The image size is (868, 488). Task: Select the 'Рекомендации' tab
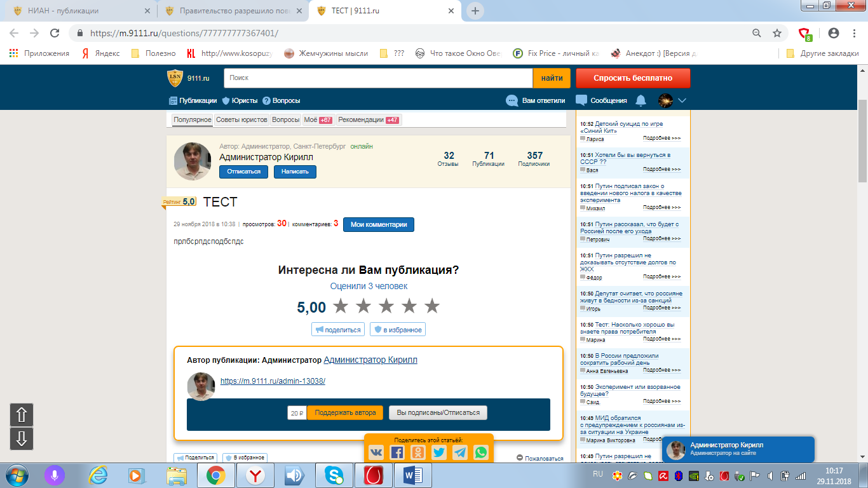(x=368, y=119)
